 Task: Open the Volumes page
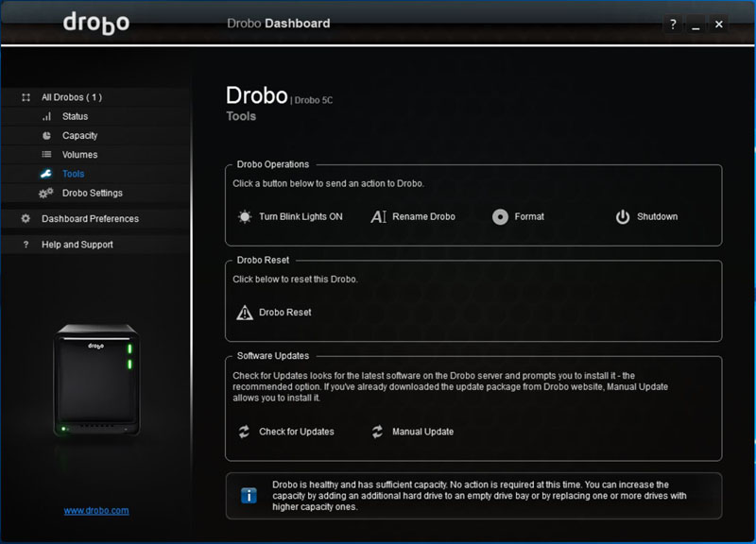pyautogui.click(x=80, y=155)
